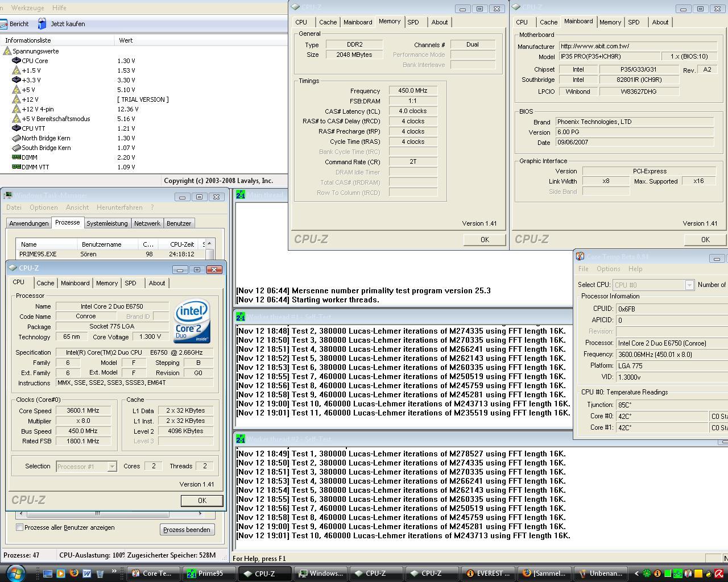728x582 pixels.
Task: Click the 'Prozess beenden' button
Action: 187,530
